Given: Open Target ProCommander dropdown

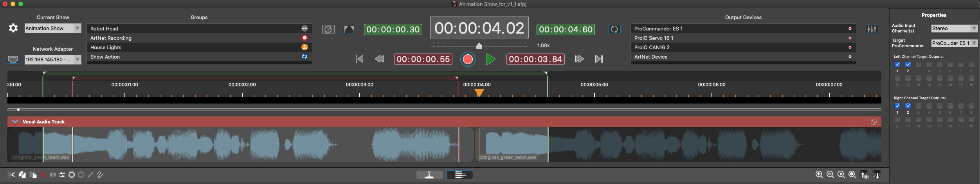Looking at the screenshot, I should [x=954, y=43].
